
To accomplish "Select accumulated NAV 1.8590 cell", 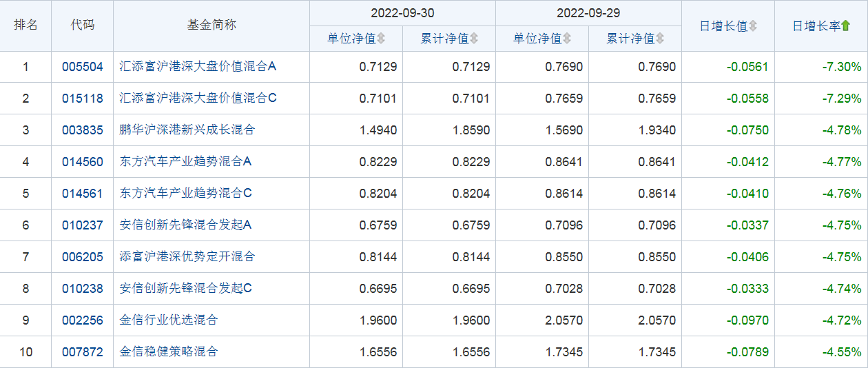I will coord(449,130).
